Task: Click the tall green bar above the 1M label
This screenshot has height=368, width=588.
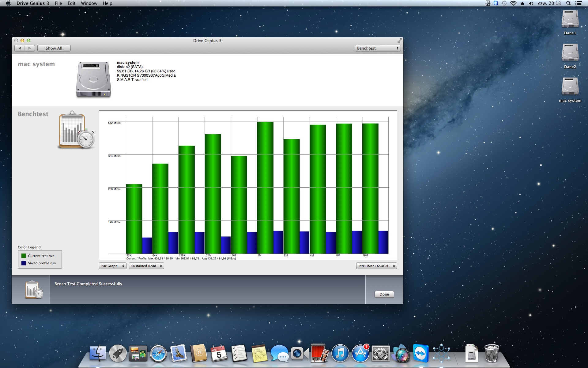Action: [x=265, y=188]
